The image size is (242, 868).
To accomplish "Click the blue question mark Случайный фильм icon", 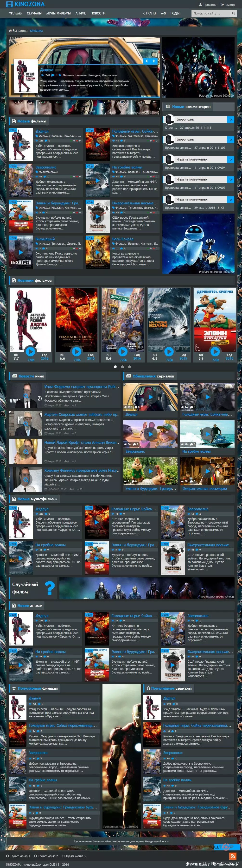I will [x=50, y=588].
